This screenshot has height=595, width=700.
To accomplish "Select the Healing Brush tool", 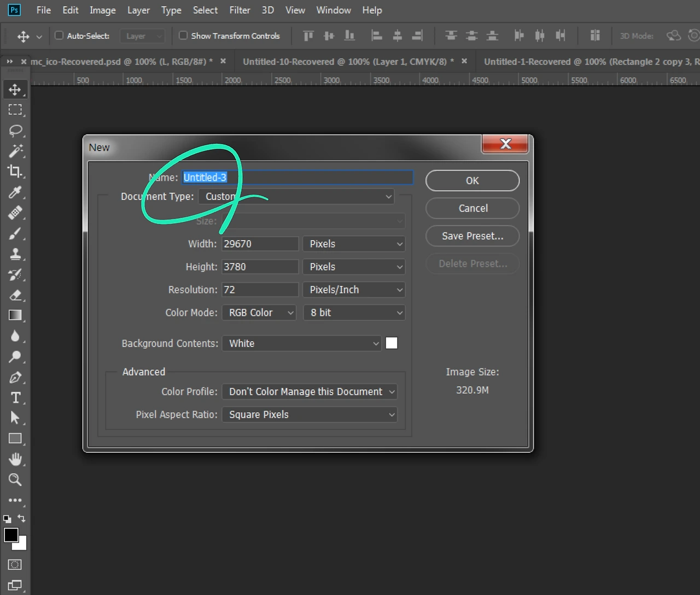I will pos(15,212).
